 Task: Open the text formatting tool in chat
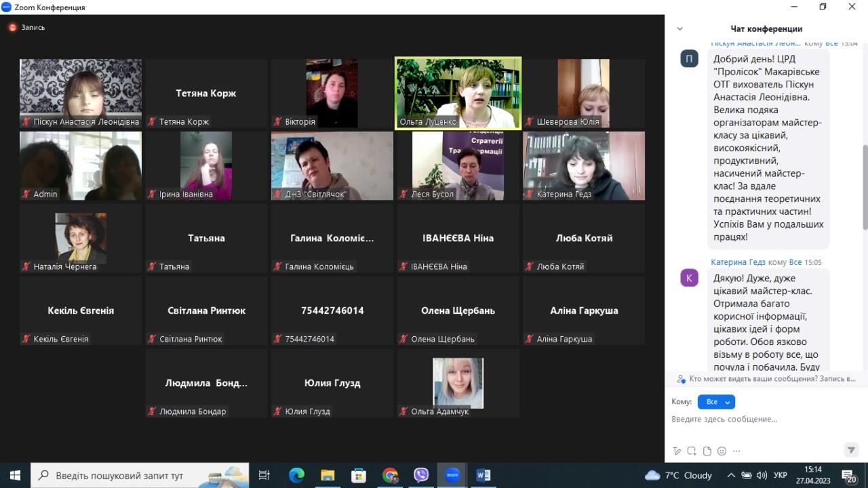click(676, 451)
